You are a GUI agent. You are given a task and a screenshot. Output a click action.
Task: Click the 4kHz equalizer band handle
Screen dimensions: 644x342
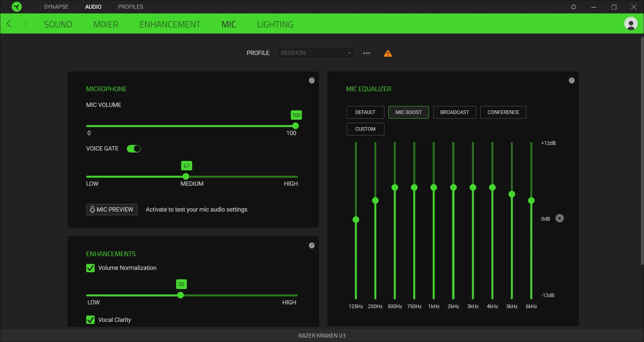(492, 187)
